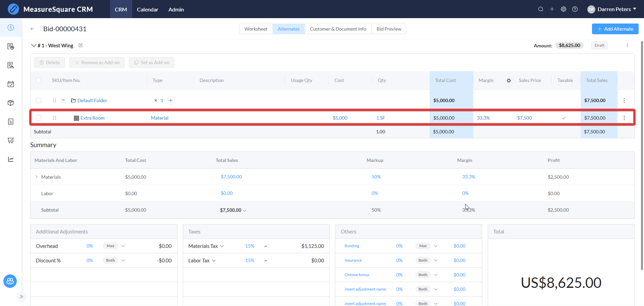Increase the Default Folder quantity with plus

pos(171,100)
